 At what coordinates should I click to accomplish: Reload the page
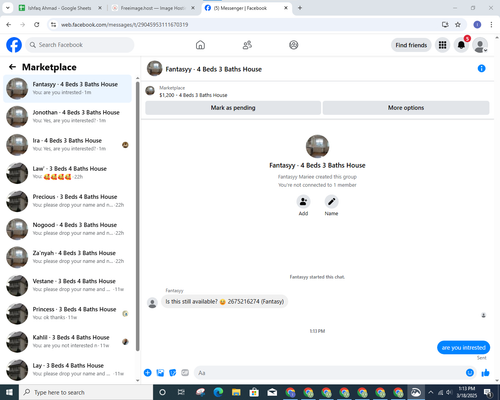click(37, 24)
